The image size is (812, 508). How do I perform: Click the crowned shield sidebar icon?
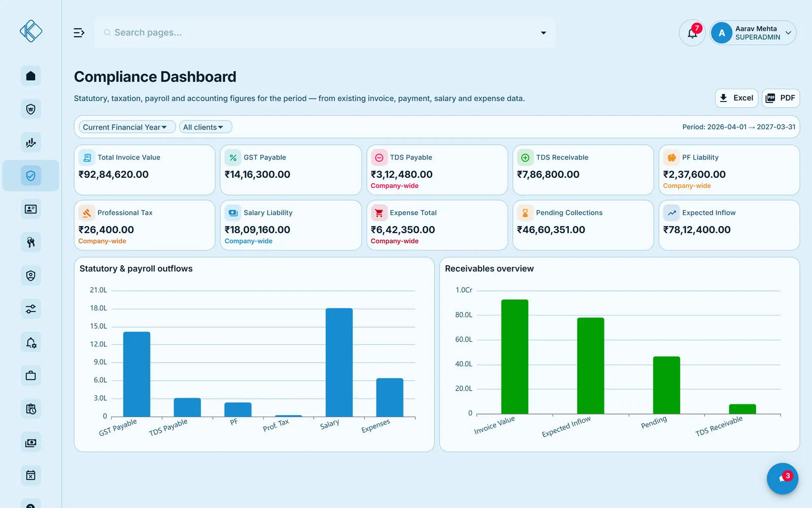click(30, 109)
